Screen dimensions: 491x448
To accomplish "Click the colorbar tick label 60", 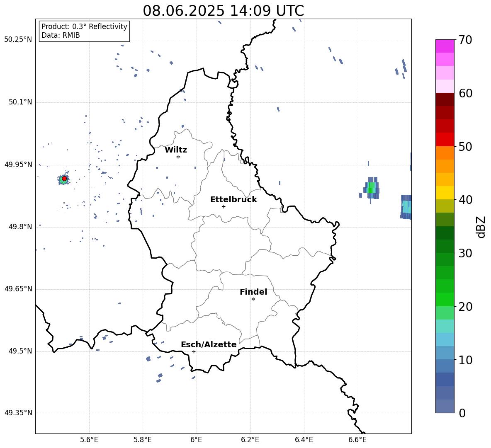I will tap(466, 93).
